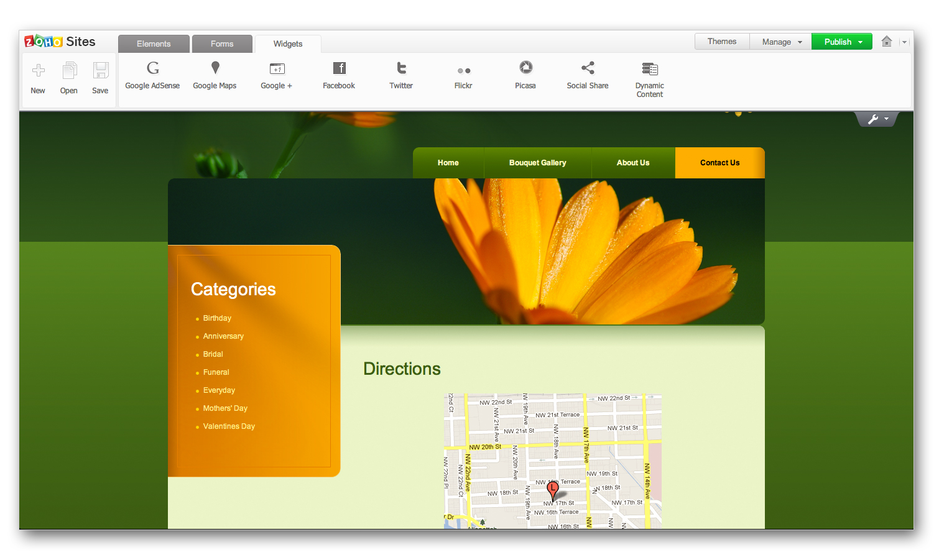This screenshot has height=560, width=939.
Task: Open the Anniversary category link
Action: (x=223, y=336)
